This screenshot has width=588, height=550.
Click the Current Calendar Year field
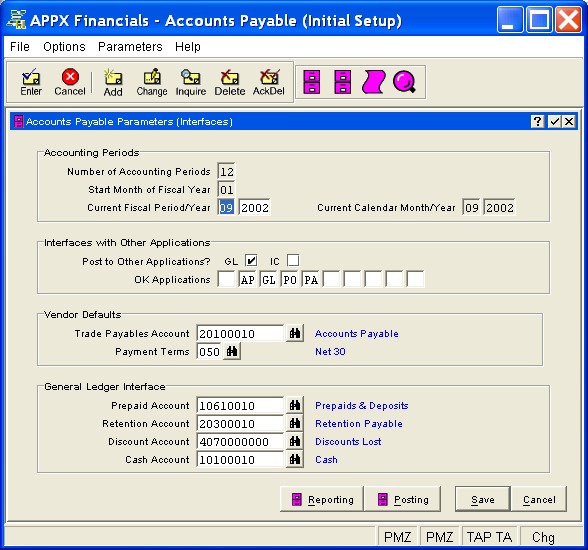(x=500, y=207)
